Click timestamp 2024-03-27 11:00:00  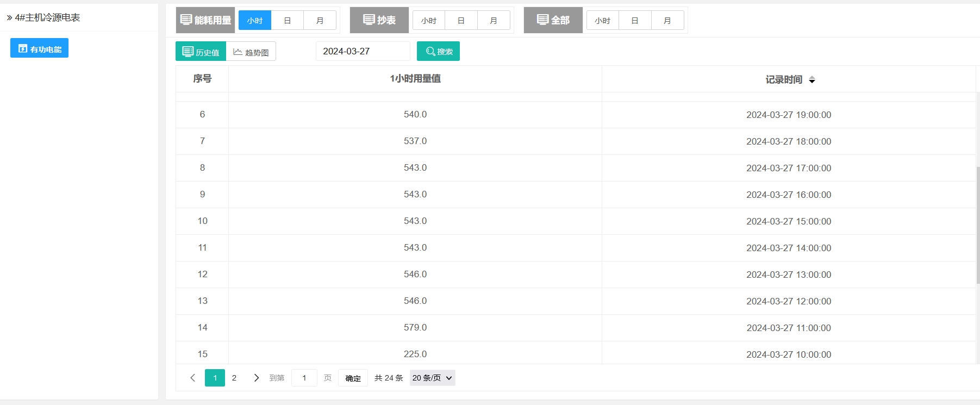789,328
